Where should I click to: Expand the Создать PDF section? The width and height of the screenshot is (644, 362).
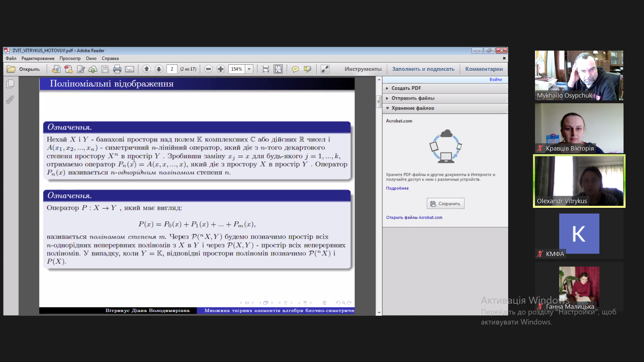pos(406,88)
